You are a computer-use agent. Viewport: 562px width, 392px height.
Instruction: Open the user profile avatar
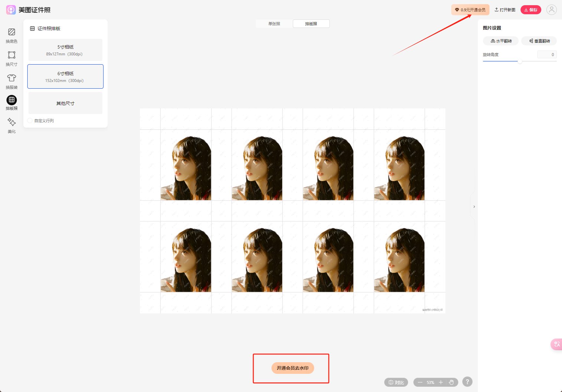[x=551, y=10]
